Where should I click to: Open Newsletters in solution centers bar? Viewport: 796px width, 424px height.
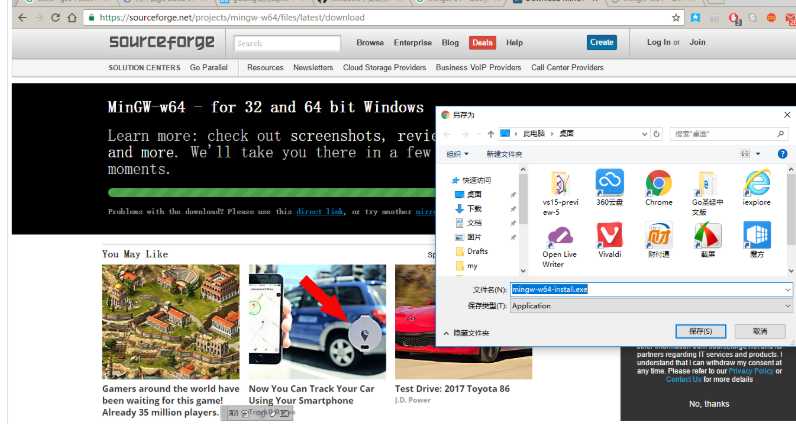click(x=313, y=68)
